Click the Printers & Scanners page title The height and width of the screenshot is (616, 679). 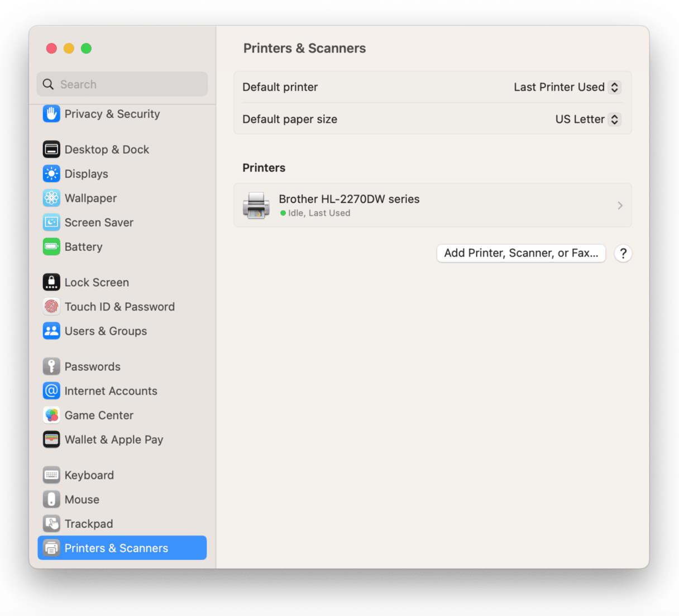point(304,49)
